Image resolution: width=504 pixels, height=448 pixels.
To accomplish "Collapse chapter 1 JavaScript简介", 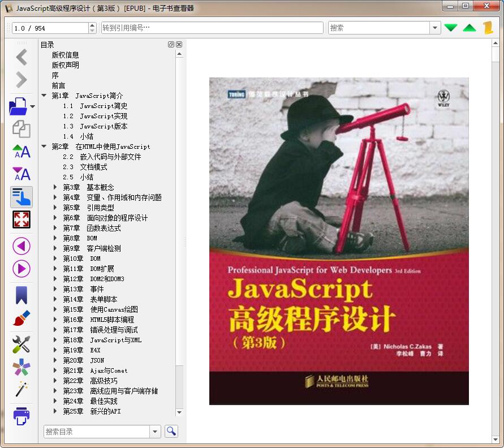I will (x=44, y=95).
